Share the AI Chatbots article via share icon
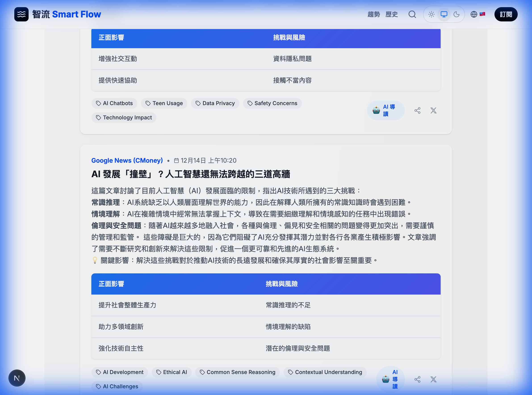This screenshot has width=532, height=395. click(x=417, y=110)
